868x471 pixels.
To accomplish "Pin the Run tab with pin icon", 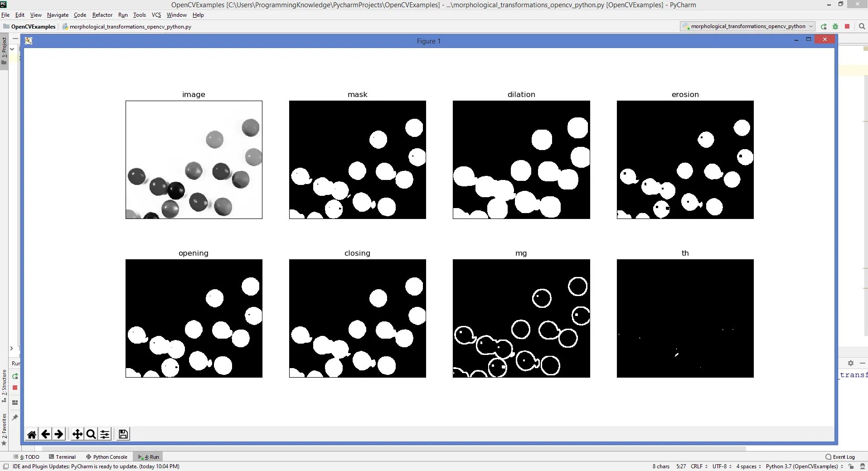I will click(15, 418).
